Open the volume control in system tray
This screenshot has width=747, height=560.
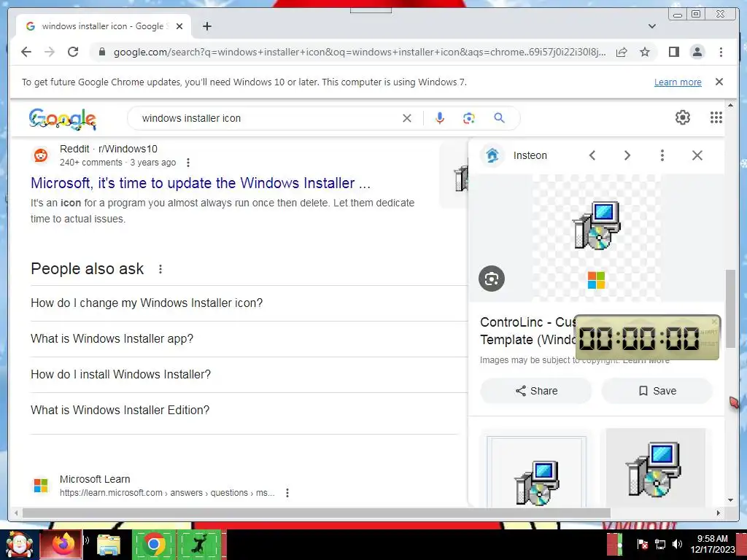(x=677, y=544)
